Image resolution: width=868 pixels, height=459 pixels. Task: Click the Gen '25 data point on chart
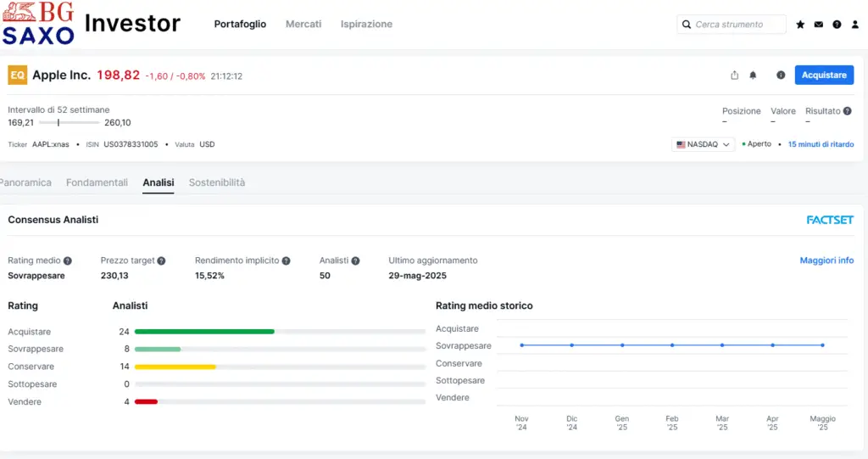[622, 345]
